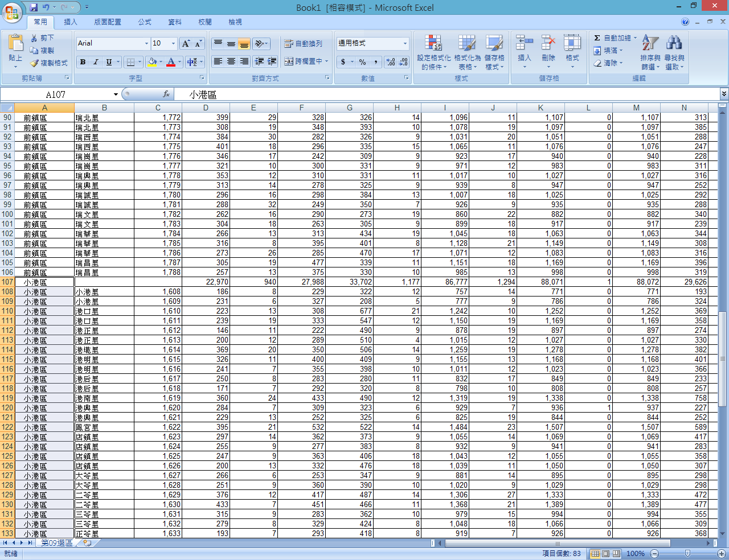Screen dimensions: 729x560
Task: Open the 版面配置 (Page Layout) tab
Action: 108,22
